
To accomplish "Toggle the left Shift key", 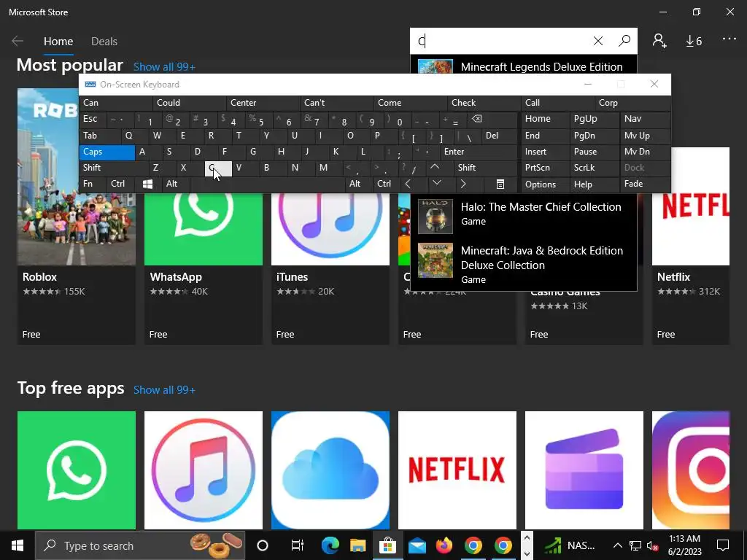I will point(113,168).
